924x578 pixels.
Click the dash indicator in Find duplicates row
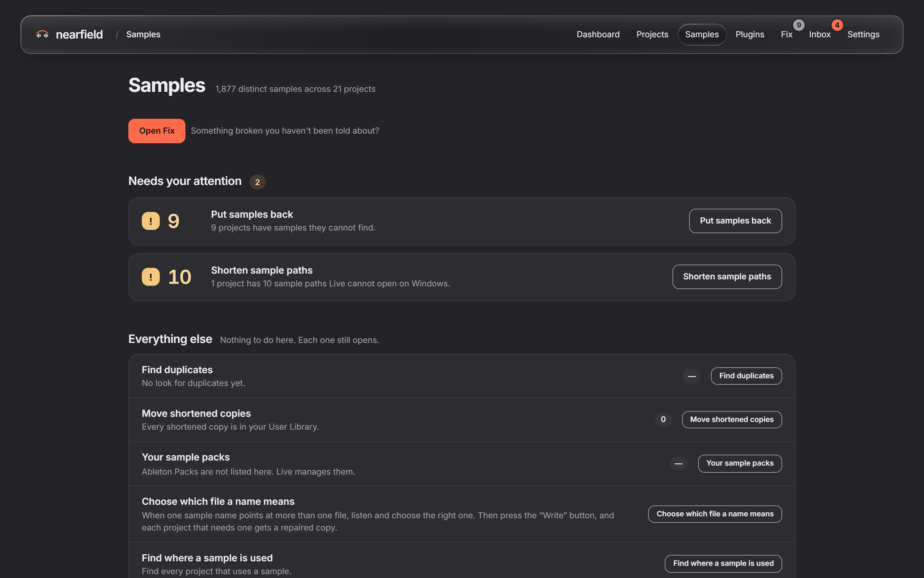point(691,376)
